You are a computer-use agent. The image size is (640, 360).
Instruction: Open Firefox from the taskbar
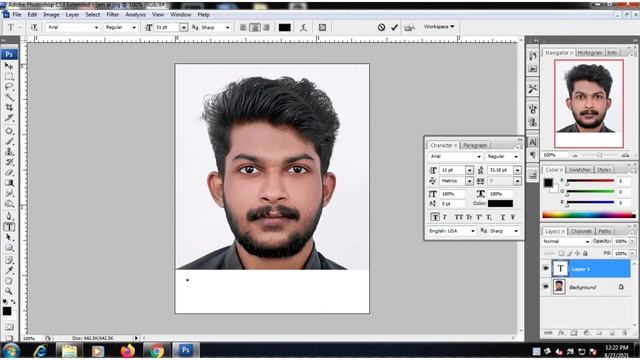pyautogui.click(x=127, y=351)
